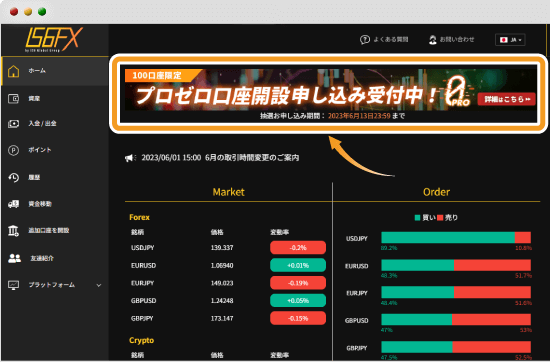Viewport: 550px width, 362px height.
Task: Open the Home icon in sidebar
Action: pos(13,71)
